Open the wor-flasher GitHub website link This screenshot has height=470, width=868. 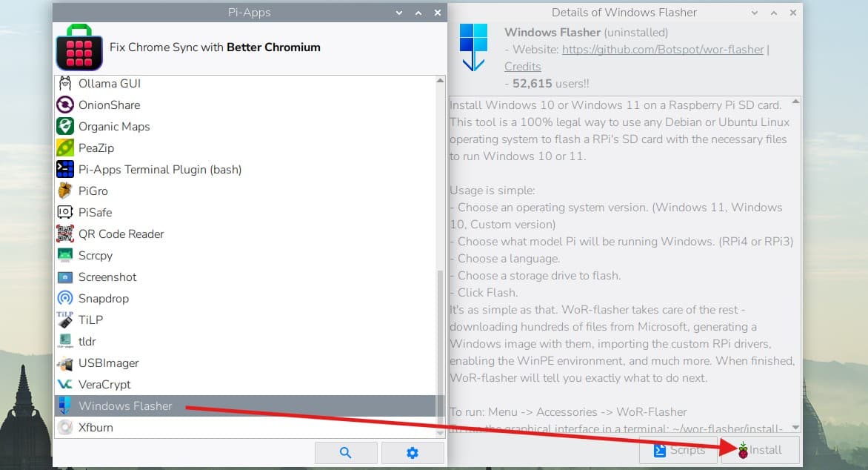662,50
